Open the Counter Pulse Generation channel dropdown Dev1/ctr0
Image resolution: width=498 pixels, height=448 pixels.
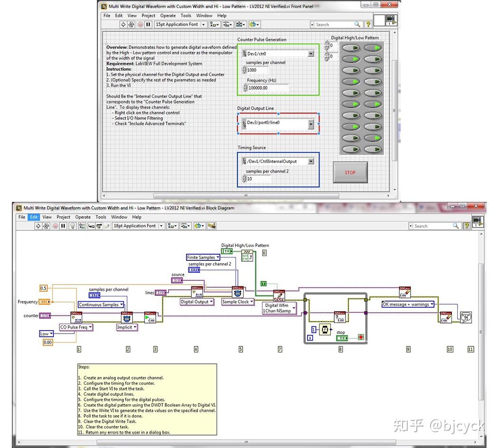(x=310, y=53)
